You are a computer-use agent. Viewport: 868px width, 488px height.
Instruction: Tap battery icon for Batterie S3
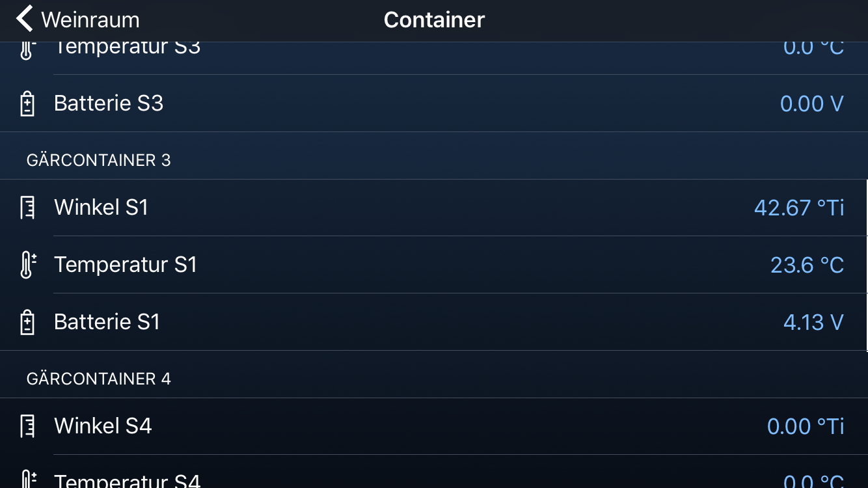pyautogui.click(x=27, y=103)
